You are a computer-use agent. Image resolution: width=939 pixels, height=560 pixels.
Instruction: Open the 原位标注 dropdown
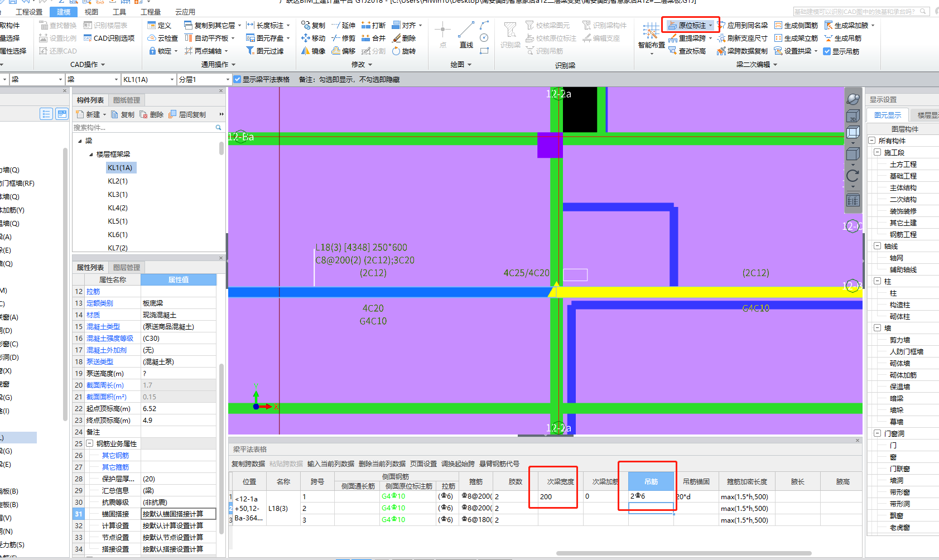[710, 26]
